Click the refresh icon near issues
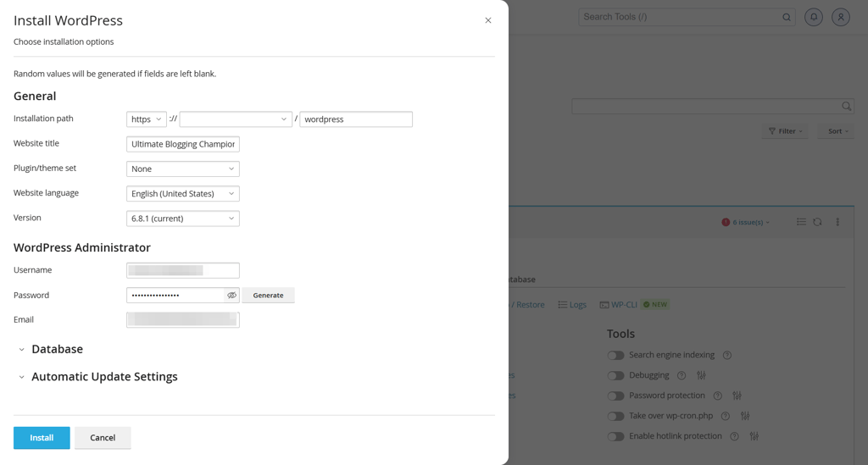The height and width of the screenshot is (465, 868). pyautogui.click(x=817, y=222)
